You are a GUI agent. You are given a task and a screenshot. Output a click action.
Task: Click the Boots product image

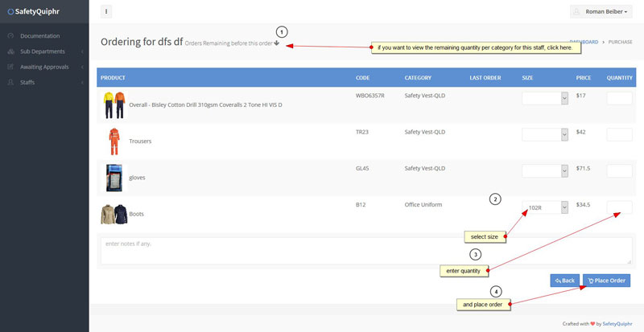tap(114, 214)
